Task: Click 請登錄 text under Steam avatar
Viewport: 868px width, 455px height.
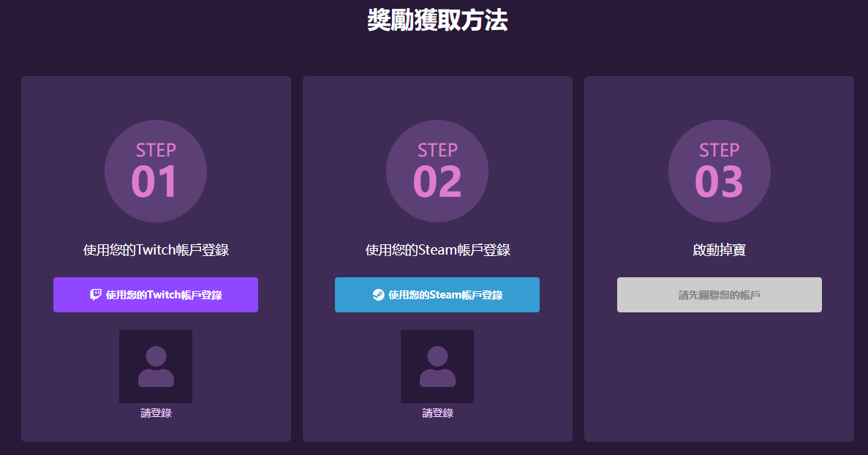Action: click(437, 413)
